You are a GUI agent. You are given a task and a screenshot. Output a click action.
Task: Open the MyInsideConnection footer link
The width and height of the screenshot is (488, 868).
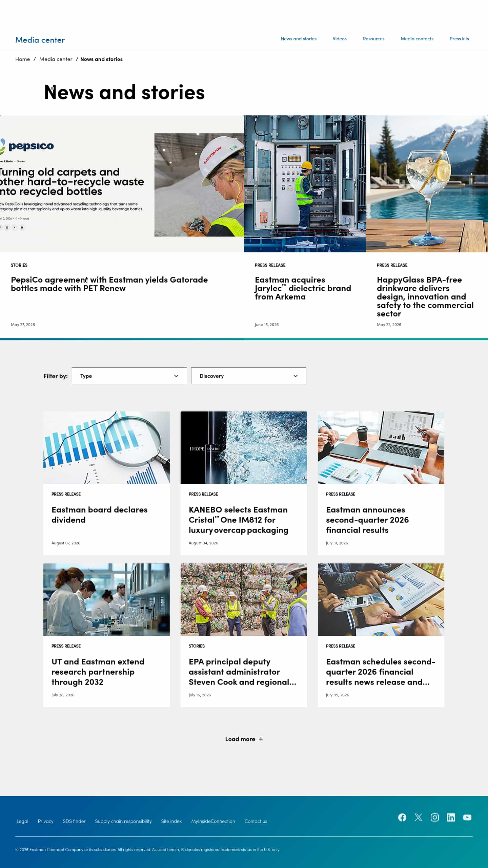pos(213,821)
